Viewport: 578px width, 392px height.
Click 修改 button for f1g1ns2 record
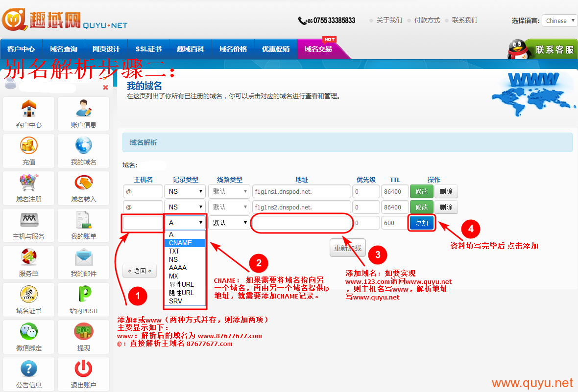[422, 207]
